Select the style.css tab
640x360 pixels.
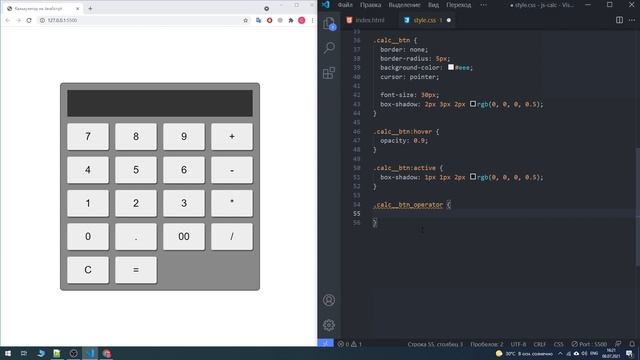click(x=424, y=20)
